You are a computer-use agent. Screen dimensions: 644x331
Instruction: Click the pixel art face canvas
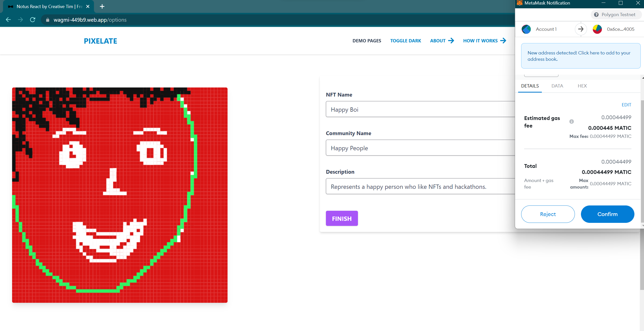click(120, 195)
